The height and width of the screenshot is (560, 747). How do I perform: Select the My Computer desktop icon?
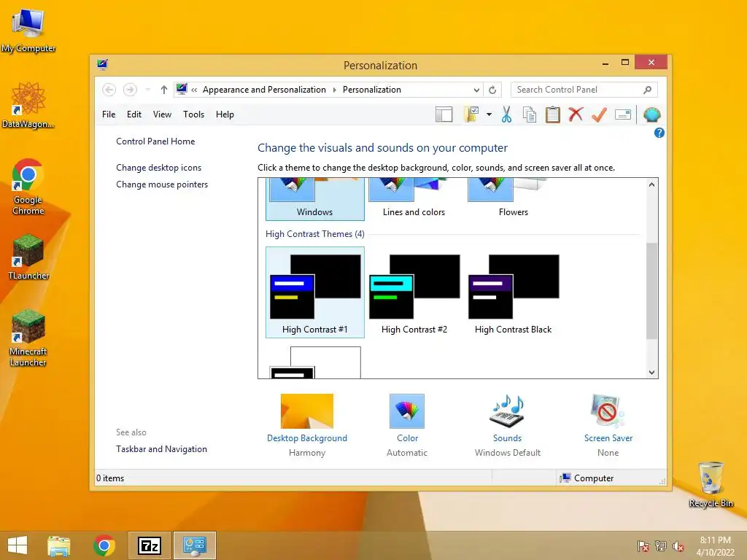(x=28, y=31)
